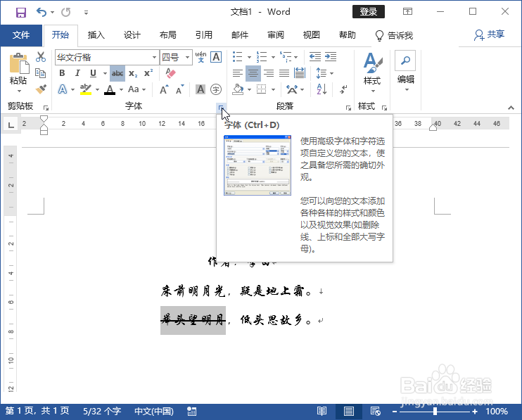Toggle bold formatting

point(62,73)
